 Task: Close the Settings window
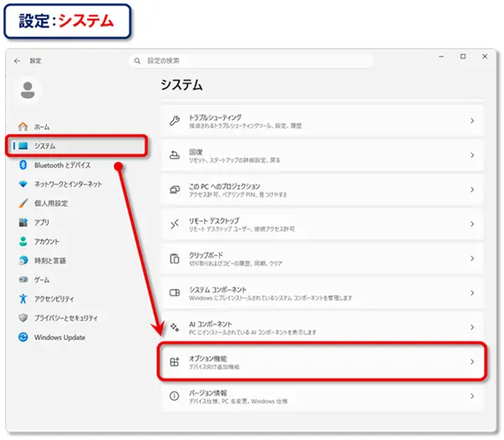tap(485, 56)
